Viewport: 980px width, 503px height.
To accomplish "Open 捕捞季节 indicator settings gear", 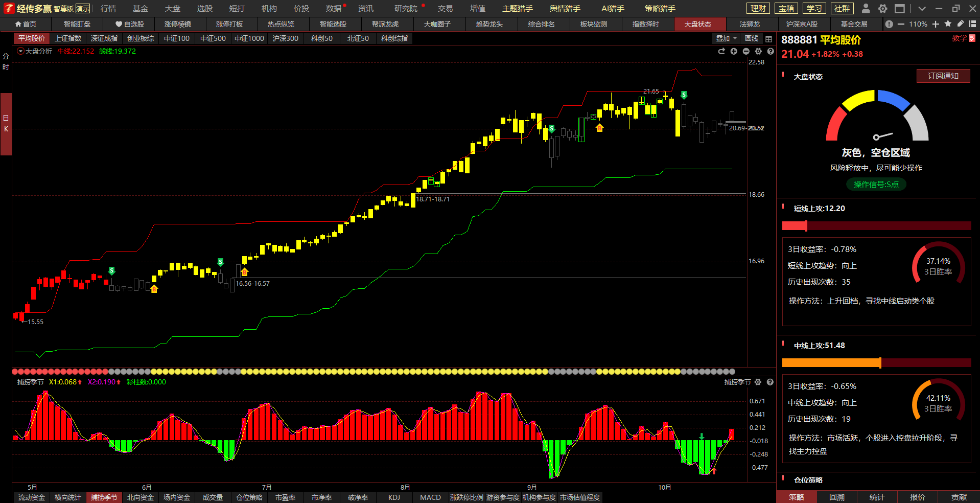I will [x=758, y=382].
